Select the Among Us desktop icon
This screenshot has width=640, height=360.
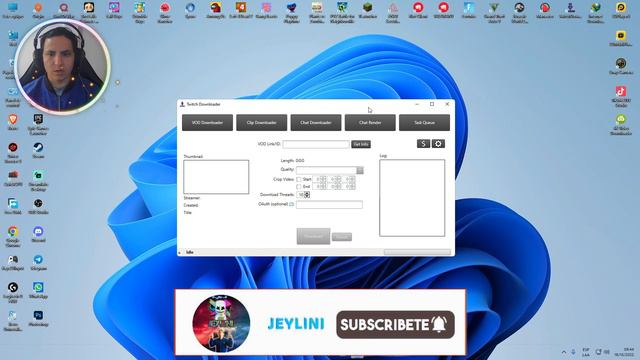[x=216, y=11]
